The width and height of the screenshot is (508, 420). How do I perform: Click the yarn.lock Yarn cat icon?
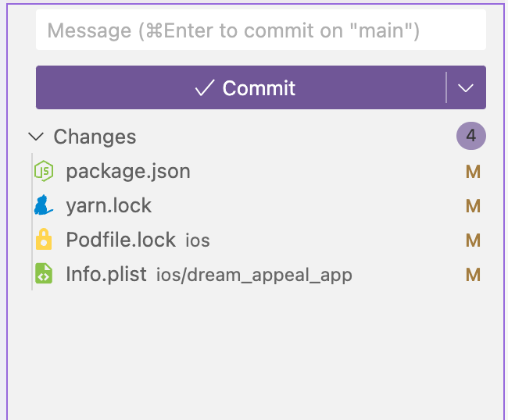tap(44, 205)
